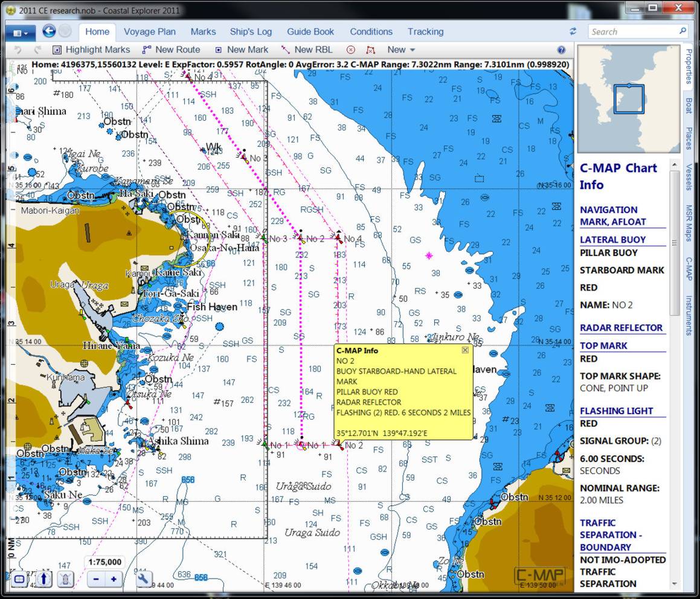This screenshot has height=599, width=700.
Task: Click the chart panel mode icon
Action: (19, 579)
